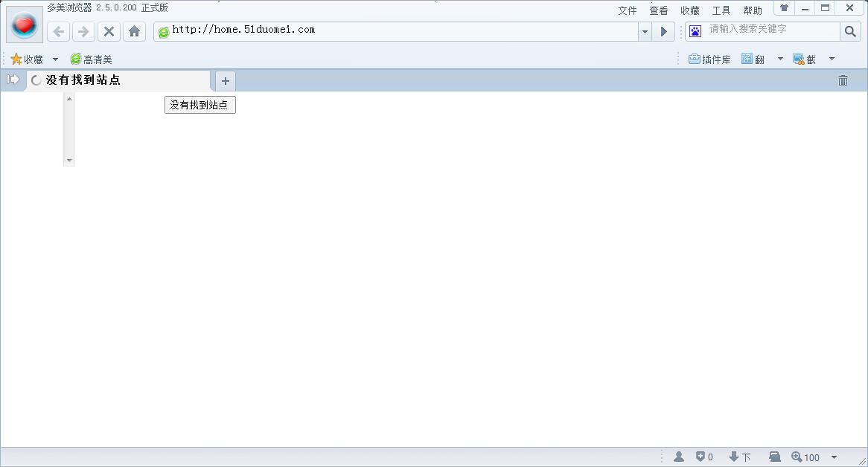Click the red heart browser logo
This screenshot has height=467, width=868.
click(x=25, y=25)
